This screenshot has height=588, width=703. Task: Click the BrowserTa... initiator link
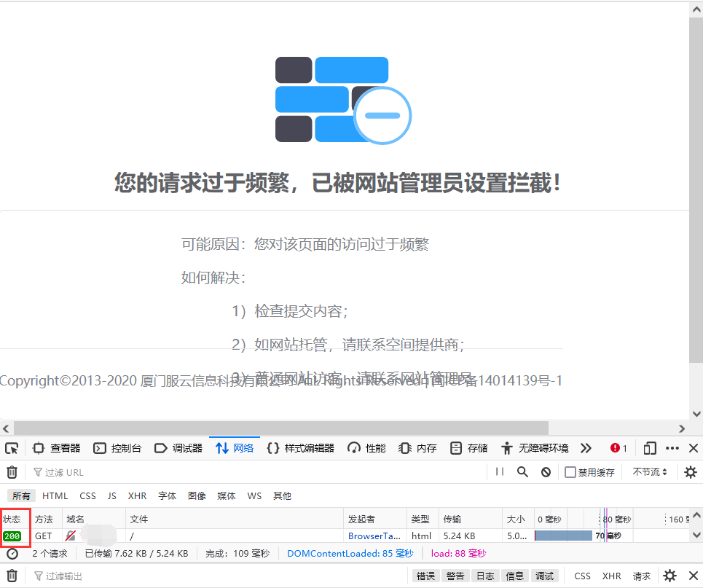pos(374,536)
